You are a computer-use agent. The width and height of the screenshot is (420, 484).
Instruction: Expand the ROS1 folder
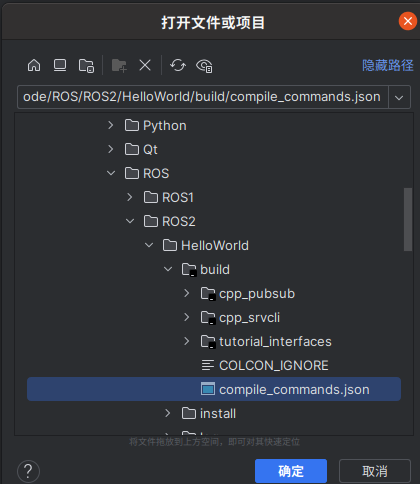130,197
